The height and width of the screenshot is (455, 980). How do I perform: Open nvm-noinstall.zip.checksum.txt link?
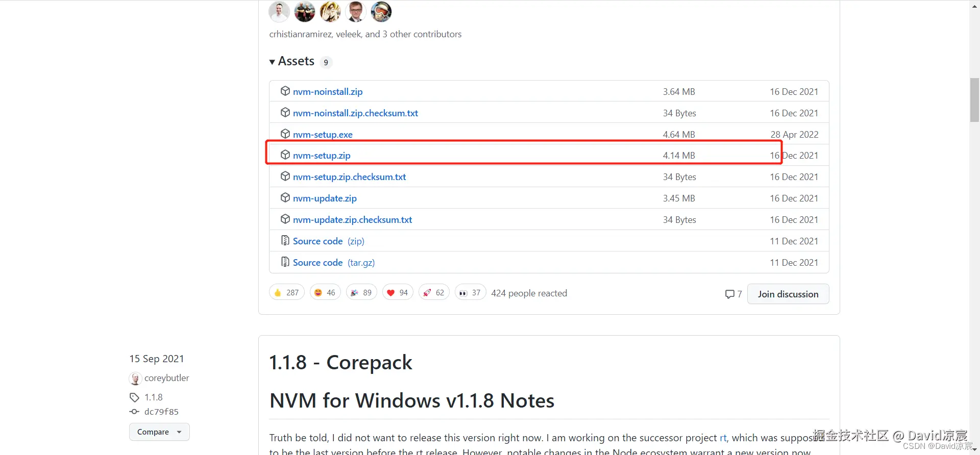coord(355,113)
